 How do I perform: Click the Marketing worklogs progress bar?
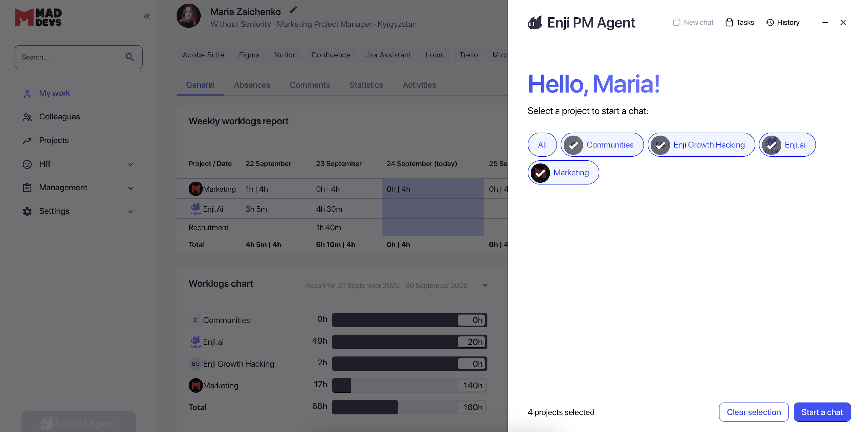409,385
